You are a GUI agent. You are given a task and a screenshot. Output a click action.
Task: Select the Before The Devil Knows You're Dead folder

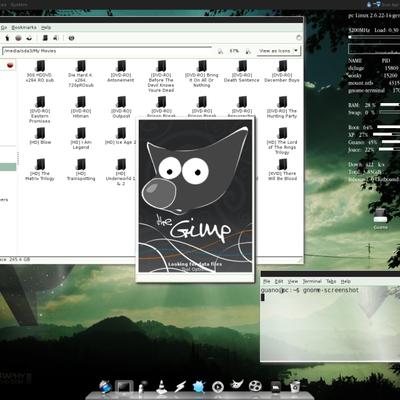(161, 76)
